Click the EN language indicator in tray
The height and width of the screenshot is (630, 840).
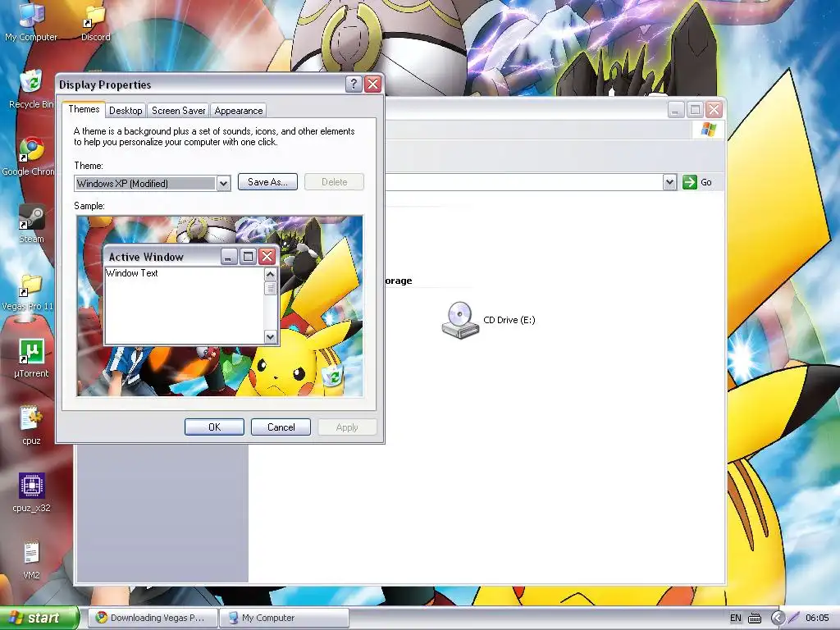[736, 618]
